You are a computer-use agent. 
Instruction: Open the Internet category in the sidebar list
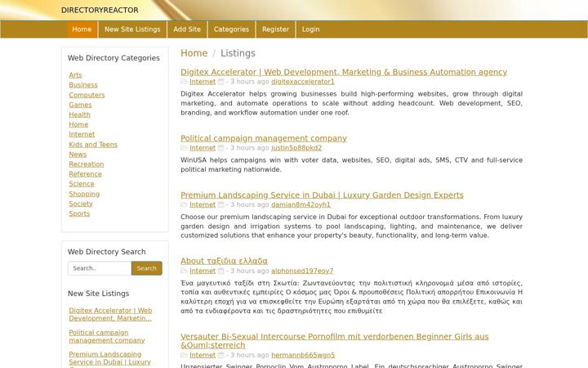pyautogui.click(x=82, y=134)
